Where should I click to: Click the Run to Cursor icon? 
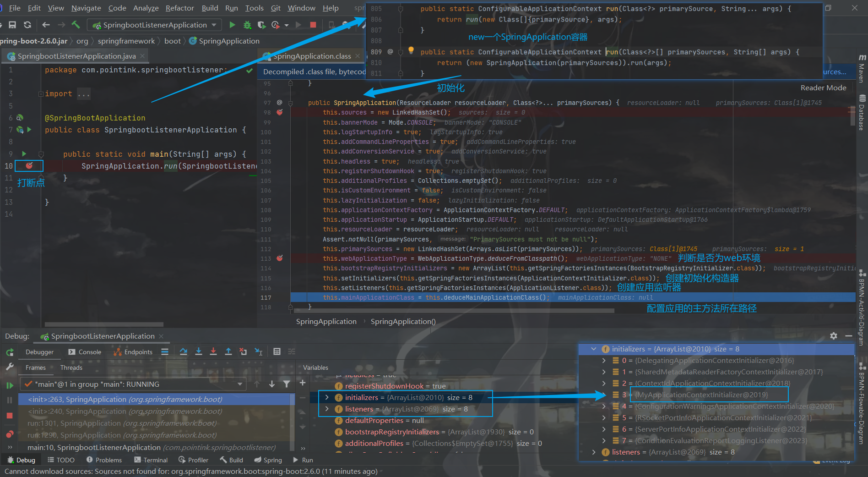point(259,351)
